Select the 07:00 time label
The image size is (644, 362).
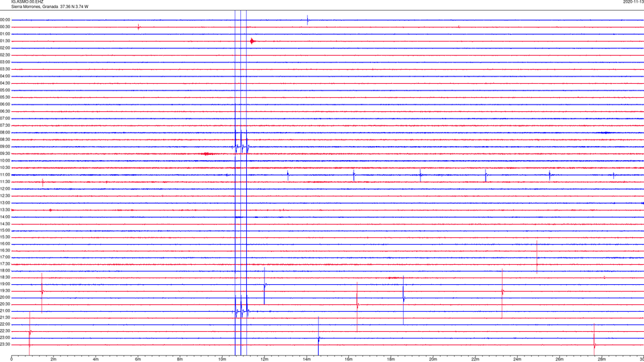pyautogui.click(x=5, y=119)
